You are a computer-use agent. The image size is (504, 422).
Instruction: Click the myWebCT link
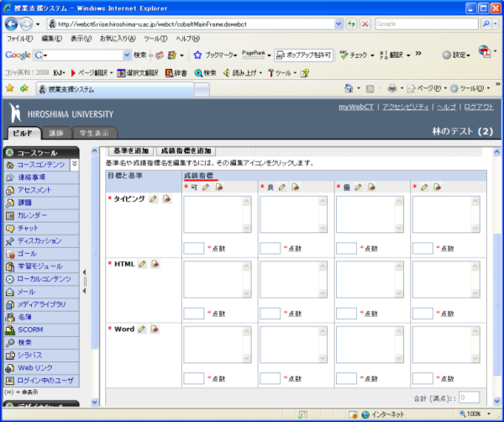click(x=356, y=107)
